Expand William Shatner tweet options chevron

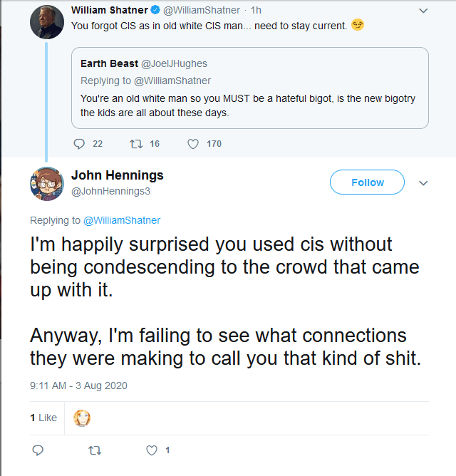(423, 11)
